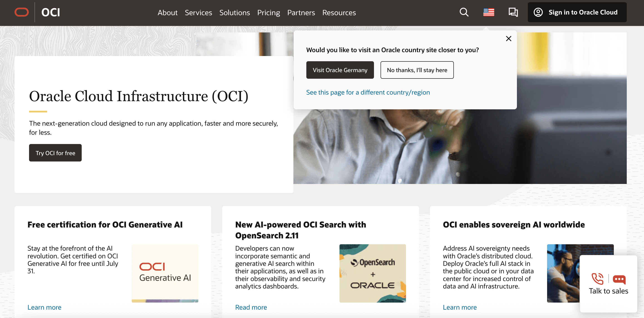Expand the Services navigation dropdown
Image resolution: width=644 pixels, height=318 pixels.
point(199,12)
